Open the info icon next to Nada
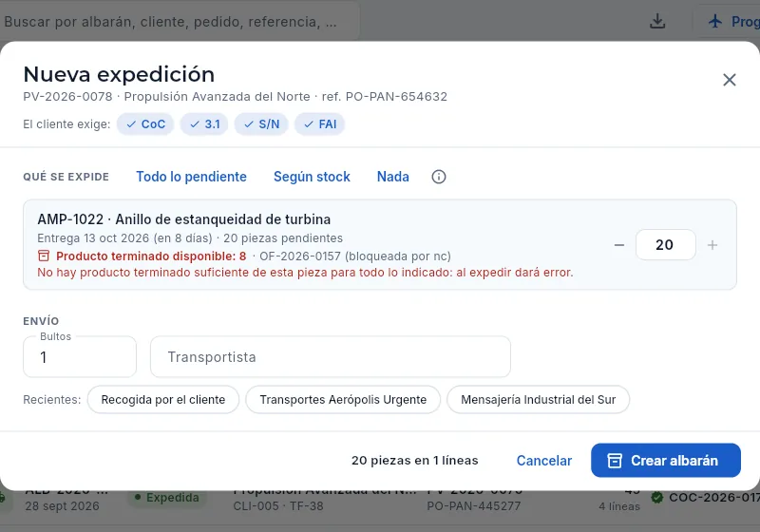760x532 pixels. click(x=439, y=177)
